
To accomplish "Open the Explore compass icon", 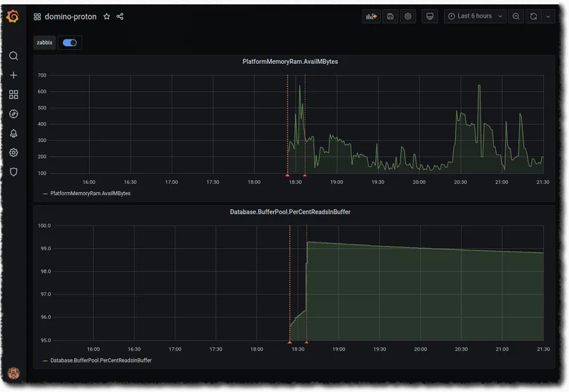I will [13, 114].
